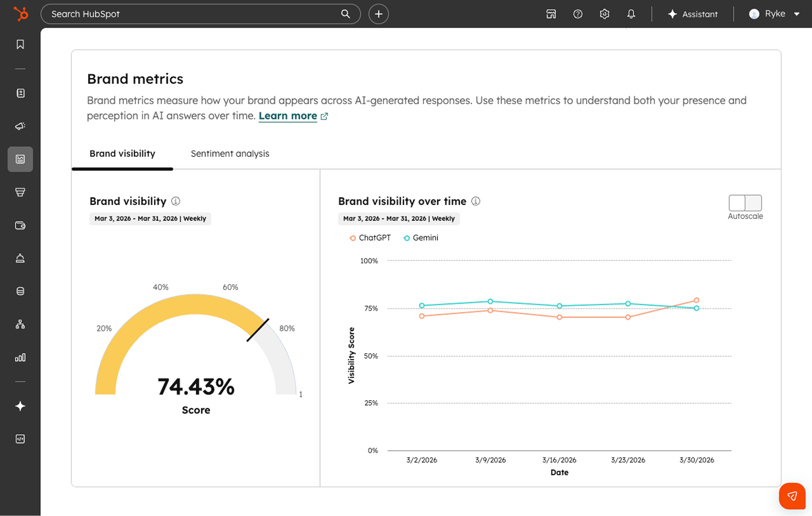Screen dimensions: 812x516
Task: Select the Marketing megaphone icon in sidebar
Action: click(x=20, y=126)
